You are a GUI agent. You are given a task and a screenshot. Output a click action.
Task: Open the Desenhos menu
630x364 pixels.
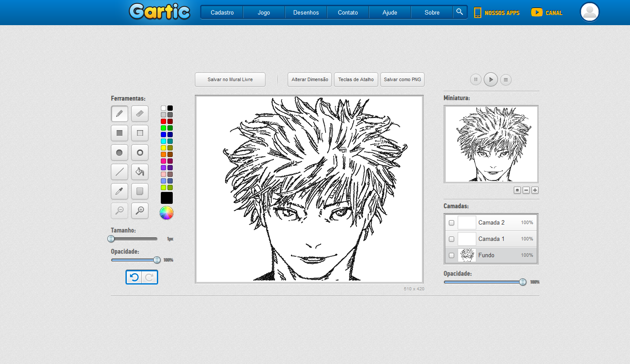pos(306,12)
